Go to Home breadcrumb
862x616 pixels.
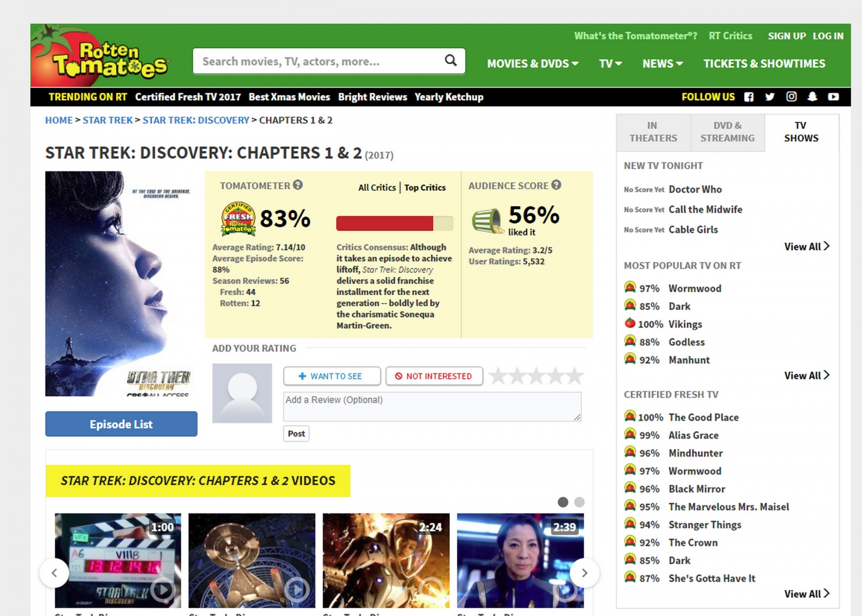[59, 120]
